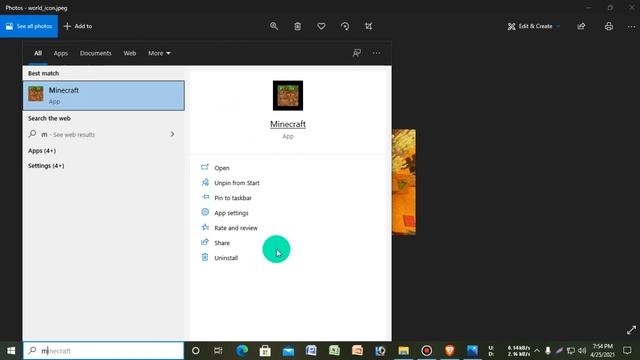
Task: Select the Apps search filter tab
Action: click(x=61, y=53)
